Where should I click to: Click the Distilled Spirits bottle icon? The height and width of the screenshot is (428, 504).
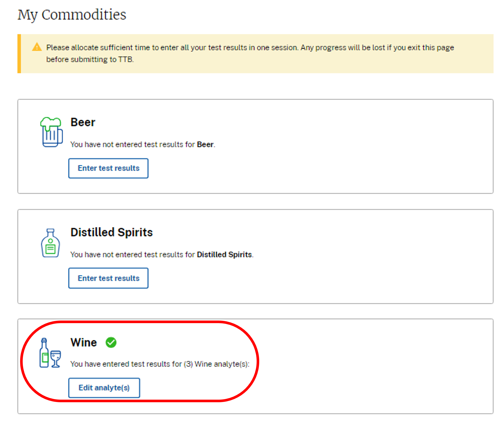pos(51,243)
